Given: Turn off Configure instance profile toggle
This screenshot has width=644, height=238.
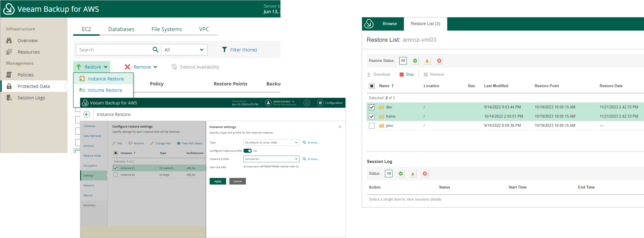Looking at the screenshot, I should [x=247, y=151].
